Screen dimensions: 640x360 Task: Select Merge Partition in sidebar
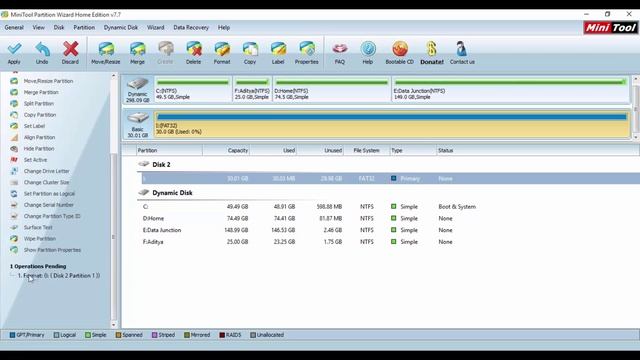point(41,92)
